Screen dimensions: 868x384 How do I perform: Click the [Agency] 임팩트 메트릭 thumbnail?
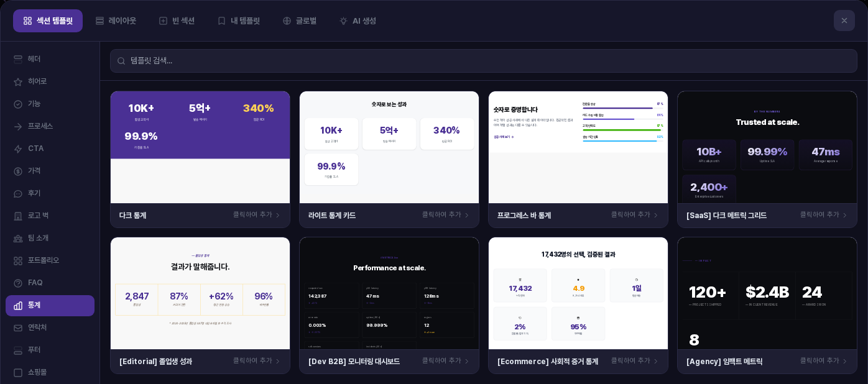767,293
